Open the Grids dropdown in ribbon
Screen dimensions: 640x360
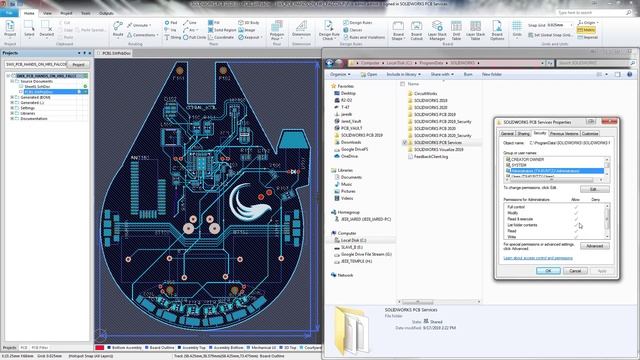pos(517,29)
